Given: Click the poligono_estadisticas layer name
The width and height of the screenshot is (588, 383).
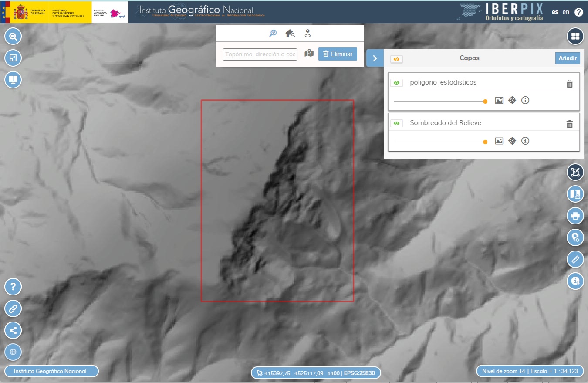Looking at the screenshot, I should click(443, 82).
